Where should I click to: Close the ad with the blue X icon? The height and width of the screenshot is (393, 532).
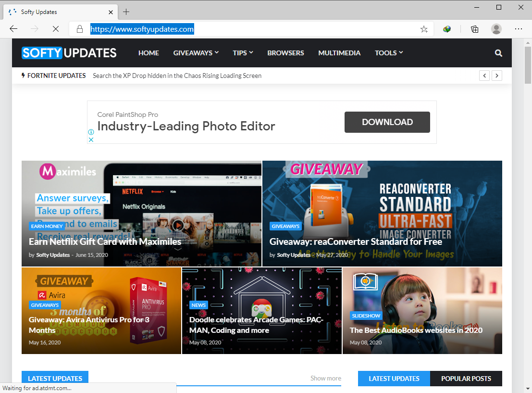coord(91,139)
